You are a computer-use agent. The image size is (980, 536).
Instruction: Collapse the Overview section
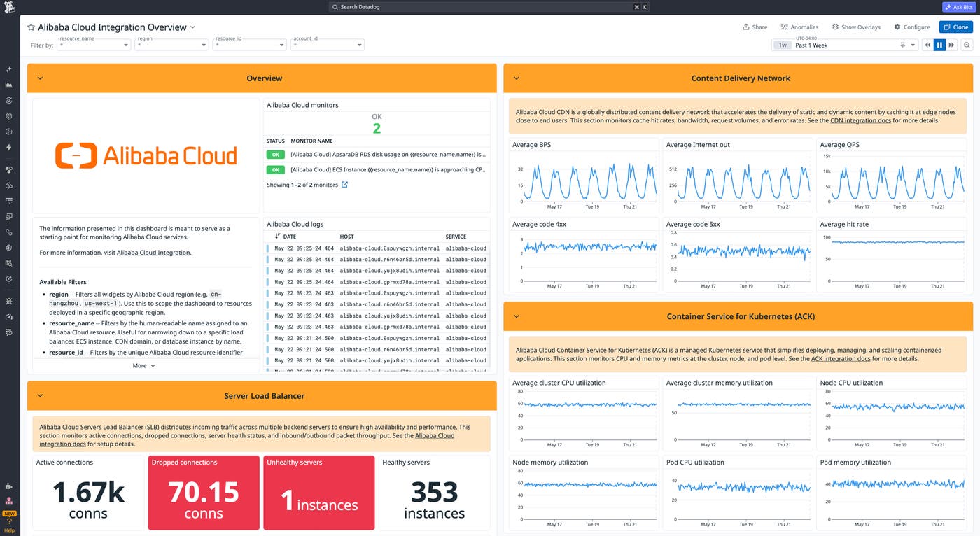click(x=40, y=78)
